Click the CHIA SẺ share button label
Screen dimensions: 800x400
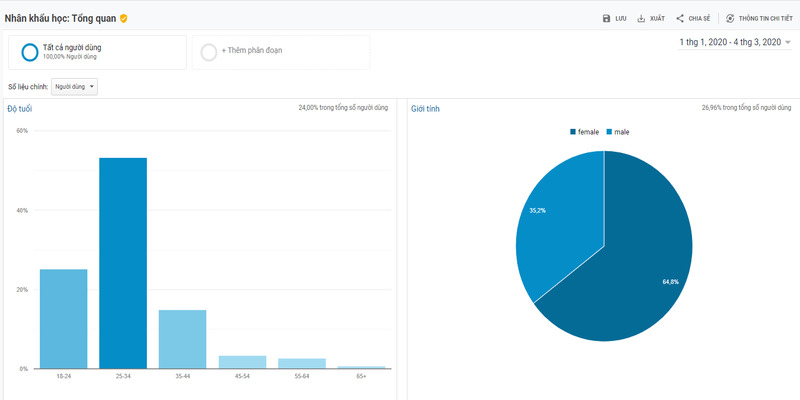click(699, 18)
